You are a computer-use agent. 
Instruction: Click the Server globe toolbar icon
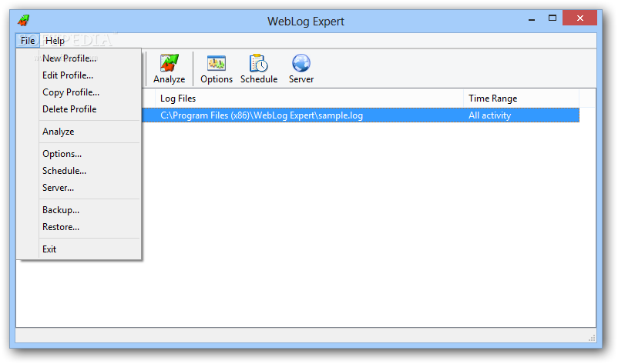pyautogui.click(x=301, y=68)
